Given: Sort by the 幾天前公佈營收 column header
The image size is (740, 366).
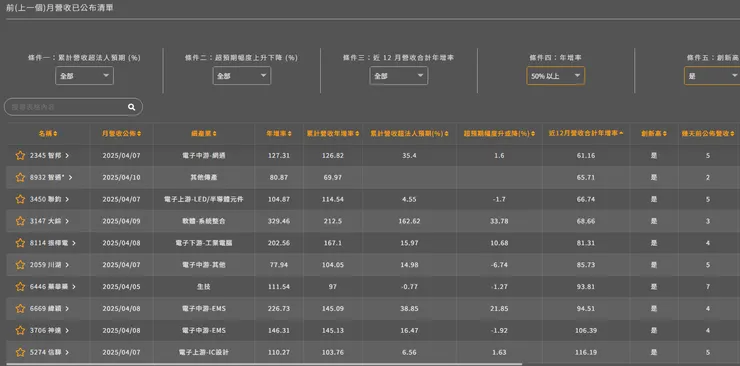Looking at the screenshot, I should [708, 134].
